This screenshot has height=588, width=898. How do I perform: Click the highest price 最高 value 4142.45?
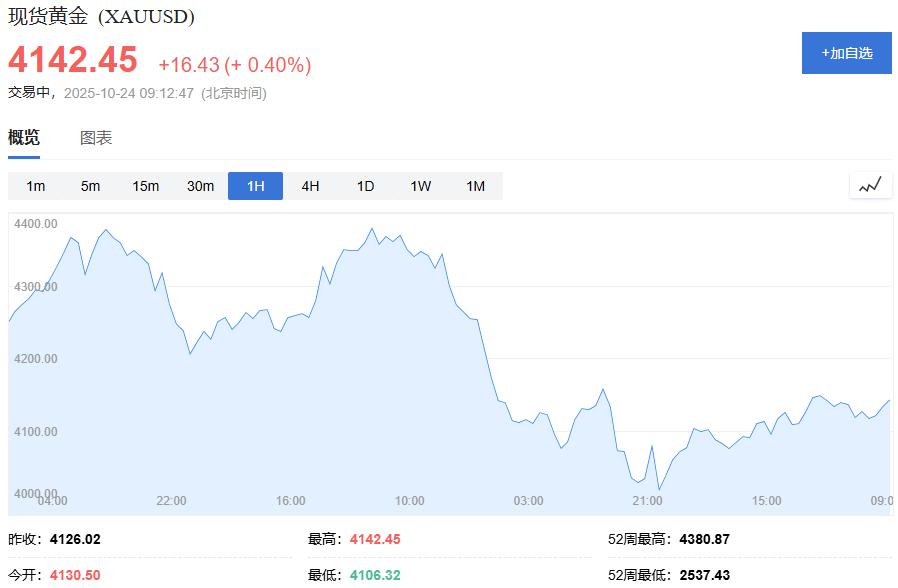point(377,538)
